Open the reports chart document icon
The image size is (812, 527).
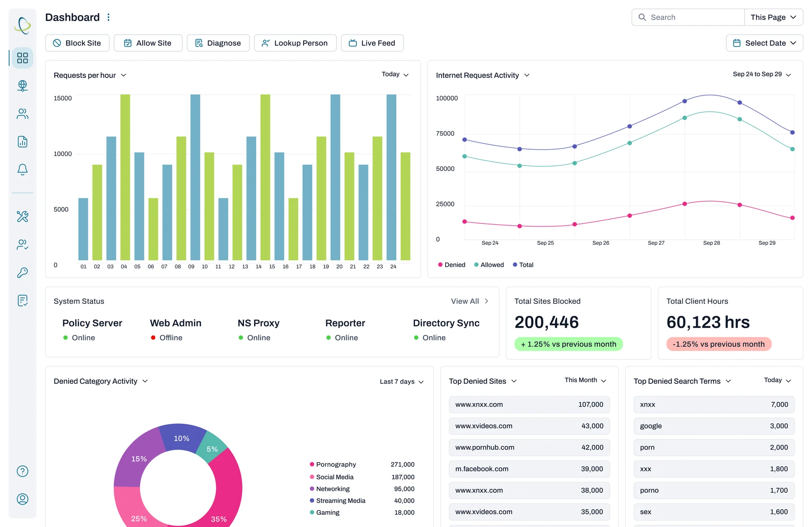click(23, 142)
